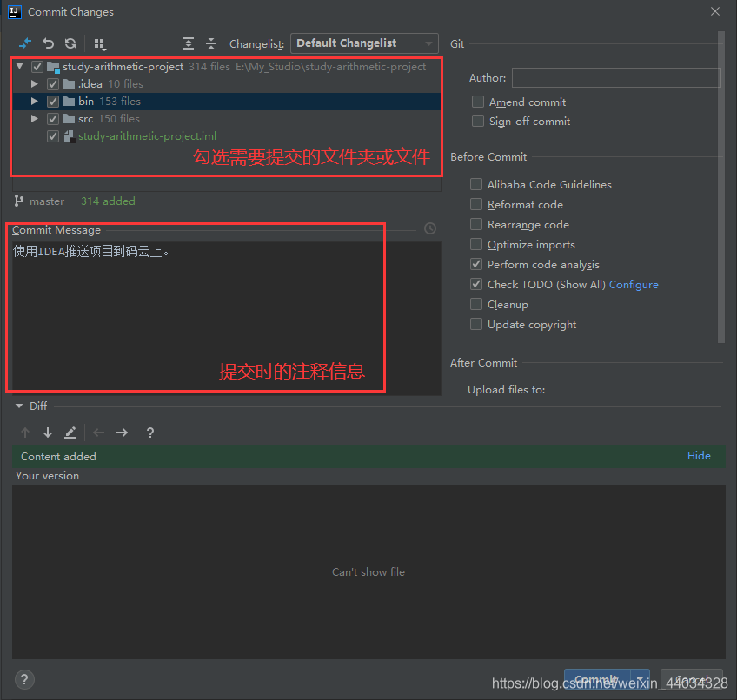Click the back arrow in Diff toolbar
The image size is (737, 700).
point(99,433)
